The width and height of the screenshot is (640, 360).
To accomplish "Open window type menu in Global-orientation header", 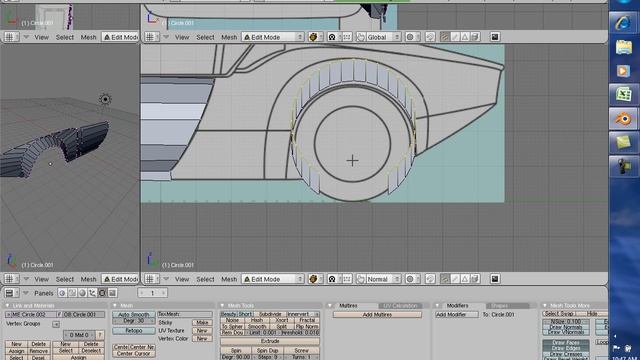I will click(x=152, y=37).
